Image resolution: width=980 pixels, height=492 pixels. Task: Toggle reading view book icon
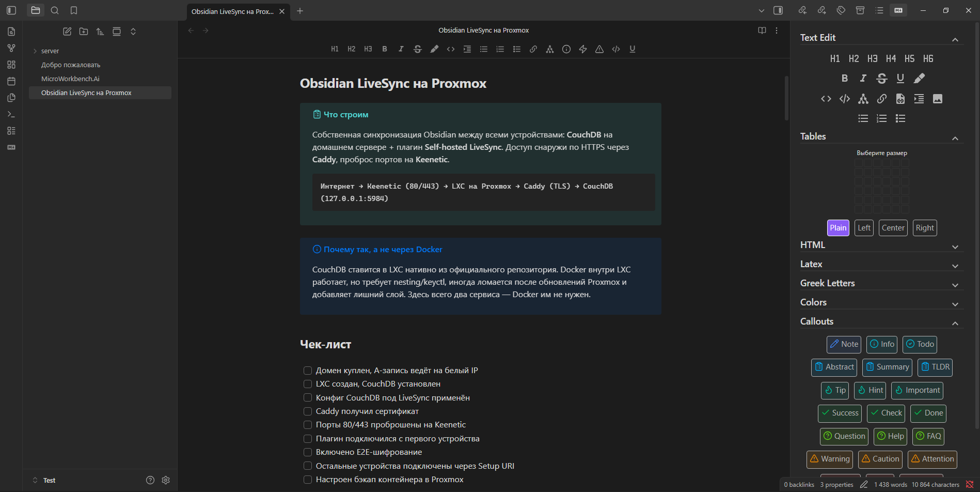pyautogui.click(x=762, y=30)
